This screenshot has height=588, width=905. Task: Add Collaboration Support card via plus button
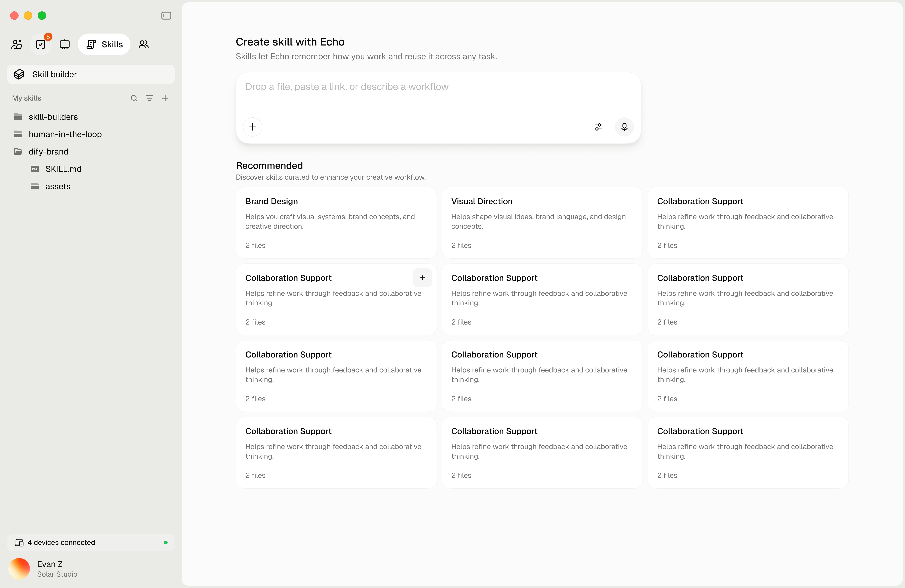pos(422,278)
